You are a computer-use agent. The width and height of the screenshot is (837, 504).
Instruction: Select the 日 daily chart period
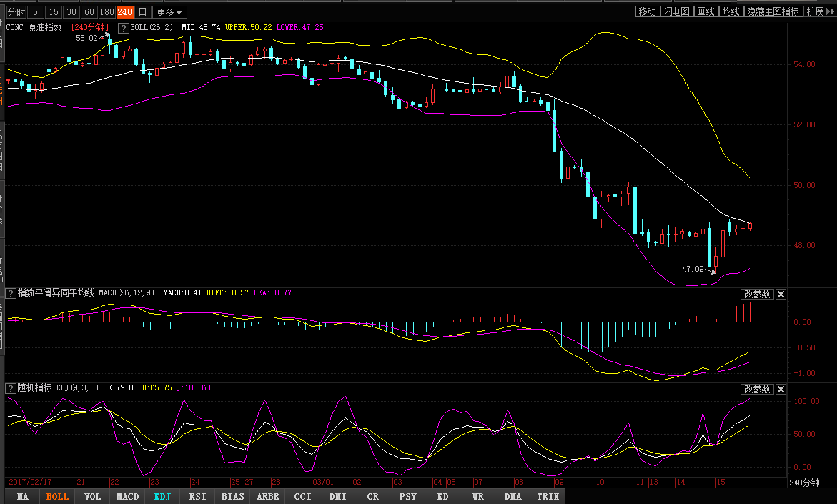coord(143,12)
